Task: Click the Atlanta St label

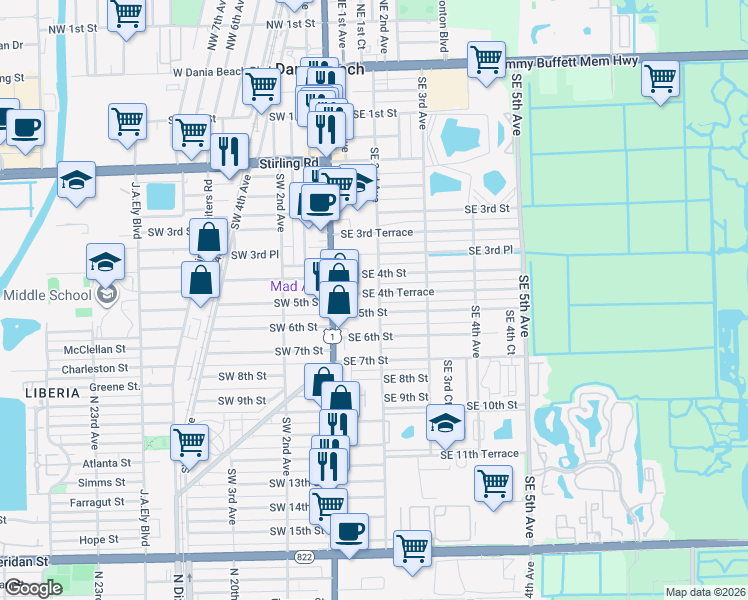Action: [106, 464]
